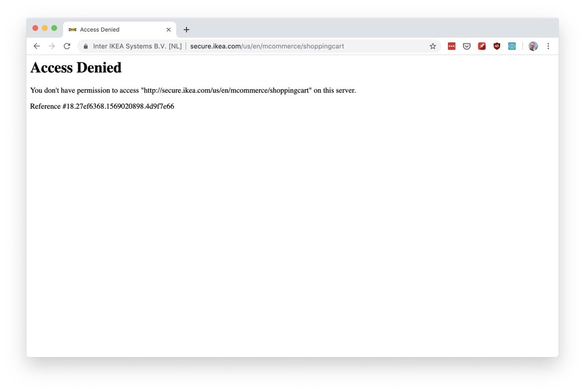This screenshot has width=585, height=392.
Task: Click the teal diamond extension icon
Action: click(512, 46)
